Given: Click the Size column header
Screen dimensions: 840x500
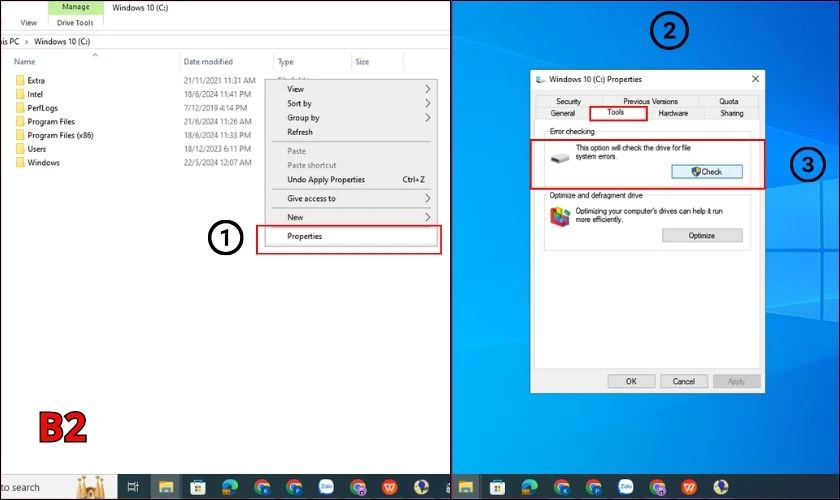Looking at the screenshot, I should [362, 62].
